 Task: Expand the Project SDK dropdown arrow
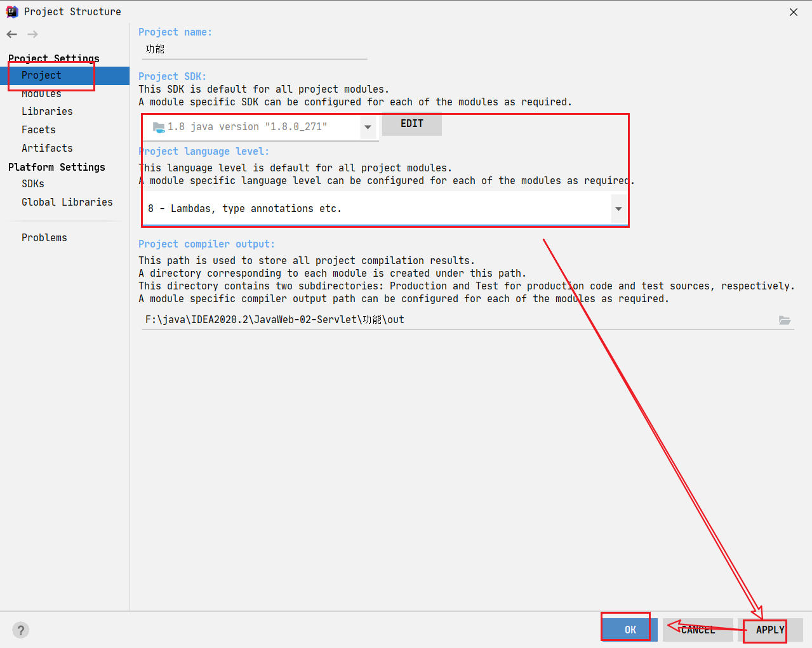(368, 127)
